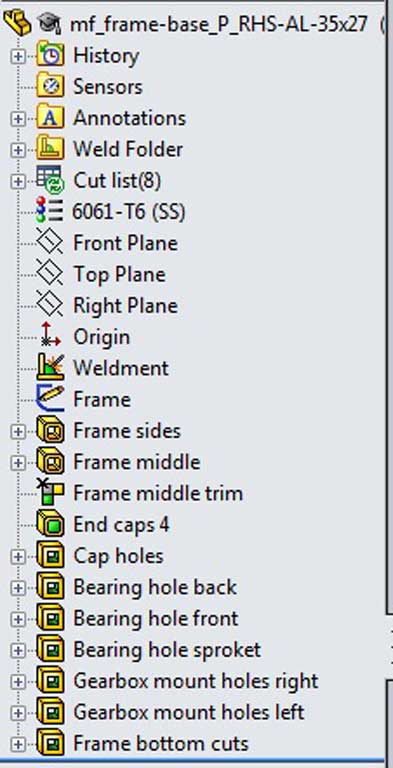Select Gearbox mount holes left feature
Image resolution: width=393 pixels, height=768 pixels.
point(189,712)
